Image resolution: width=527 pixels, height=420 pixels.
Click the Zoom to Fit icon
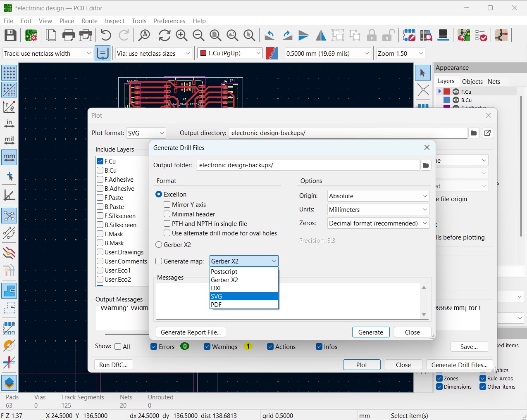click(215, 36)
